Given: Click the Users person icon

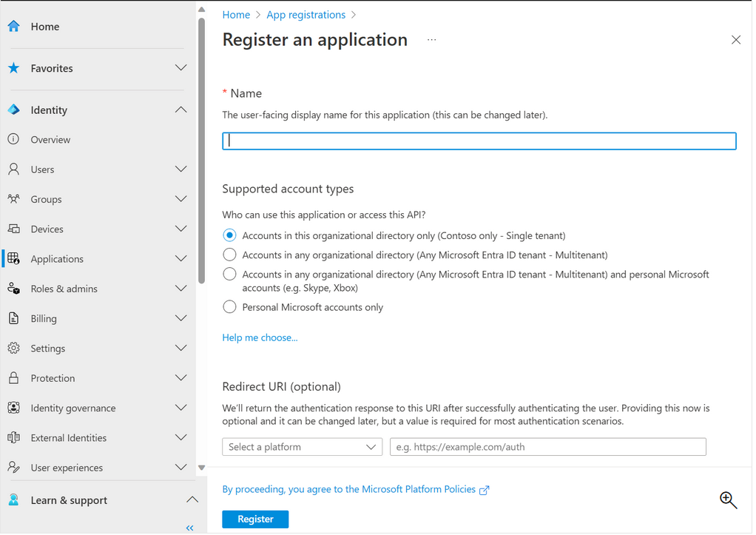Looking at the screenshot, I should [x=13, y=169].
